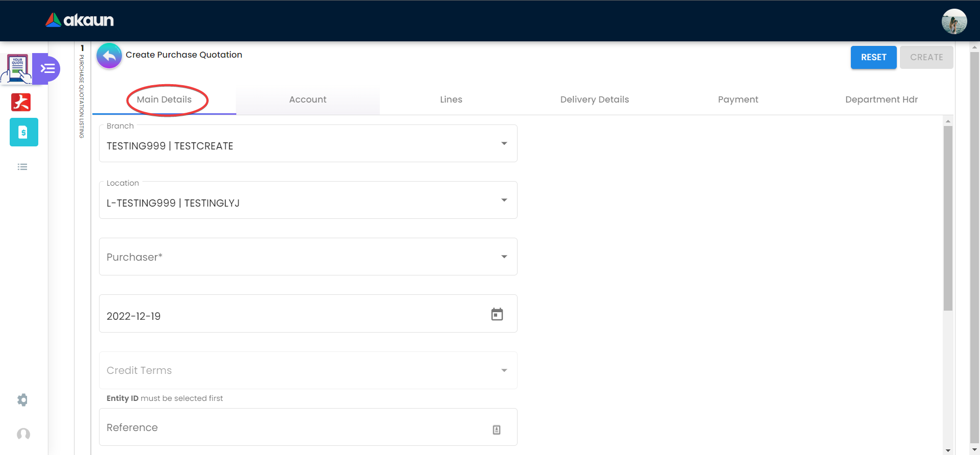Open the list view icon in sidebar

(x=22, y=167)
